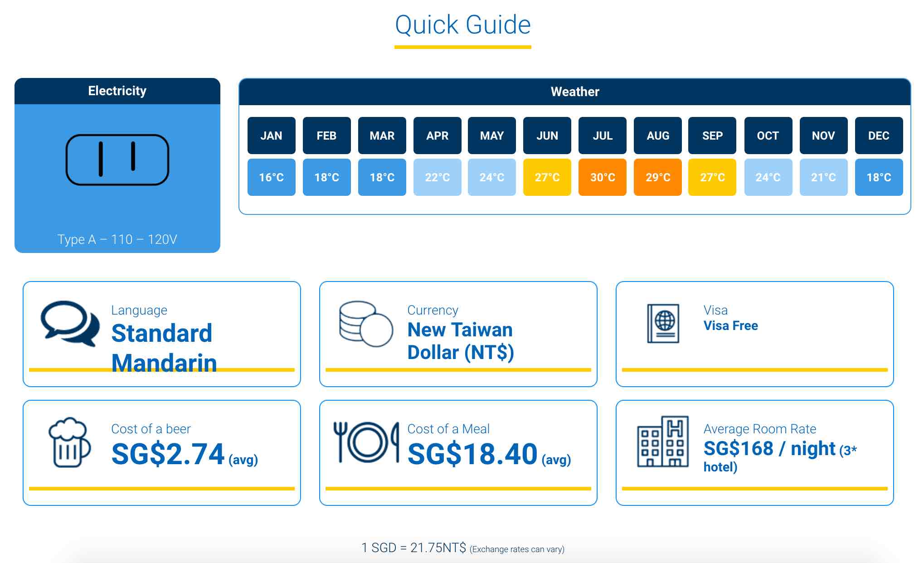Click the SG$168 / night room rate
924x563 pixels.
(769, 449)
